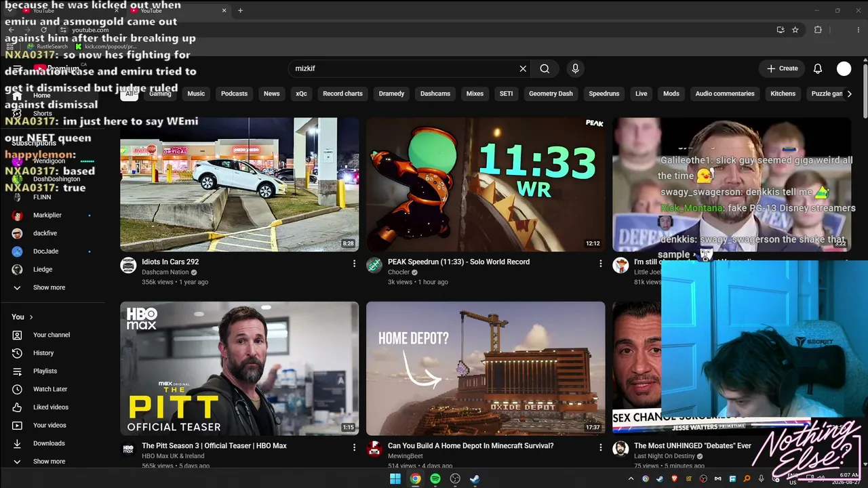This screenshot has width=868, height=488.
Task: Select the SETI filter chip
Action: pyautogui.click(x=506, y=94)
